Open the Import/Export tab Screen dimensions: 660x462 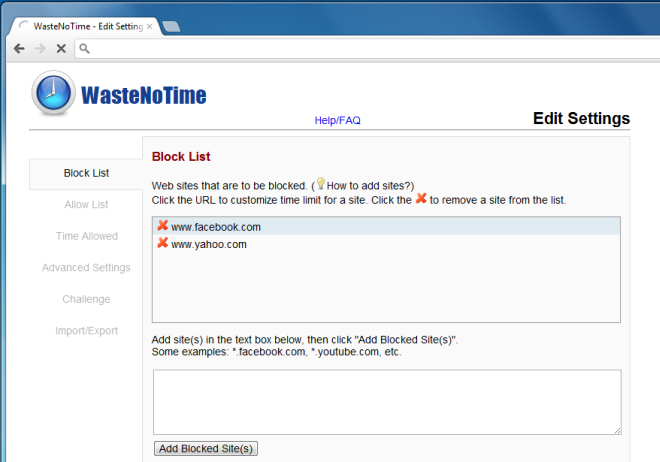pyautogui.click(x=86, y=331)
